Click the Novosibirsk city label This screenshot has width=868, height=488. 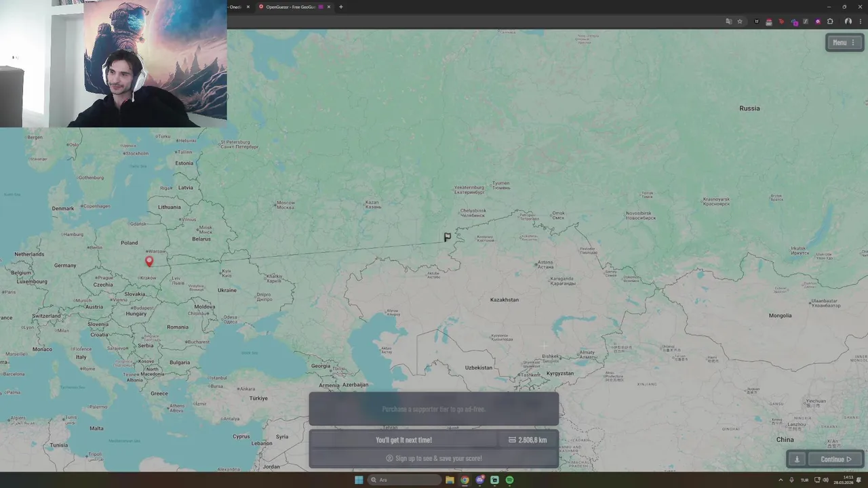click(641, 216)
